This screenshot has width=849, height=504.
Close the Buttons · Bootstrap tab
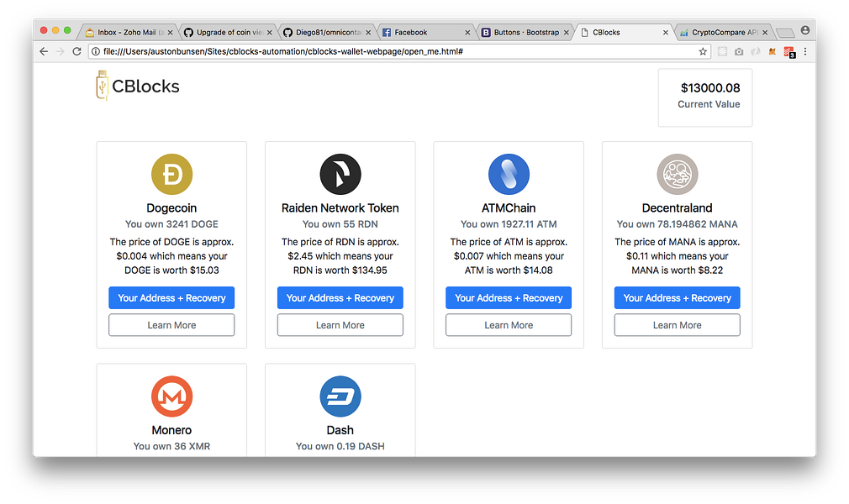pyautogui.click(x=567, y=33)
